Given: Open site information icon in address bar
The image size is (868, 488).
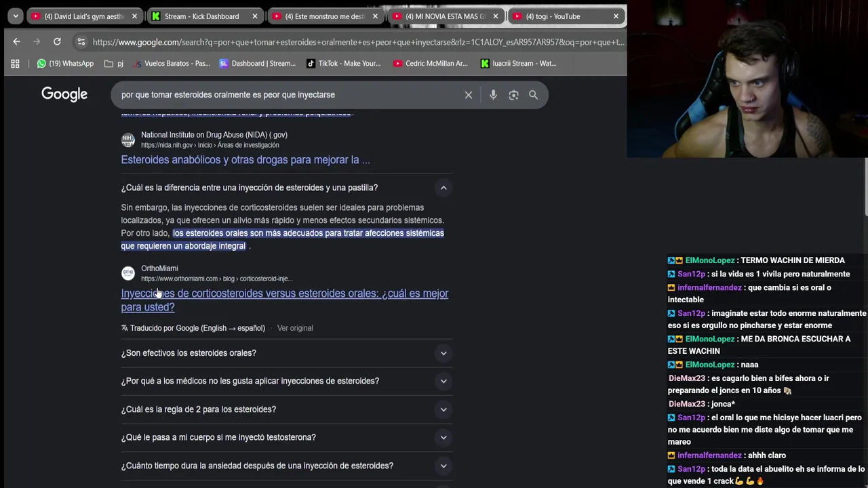Looking at the screenshot, I should [x=81, y=42].
